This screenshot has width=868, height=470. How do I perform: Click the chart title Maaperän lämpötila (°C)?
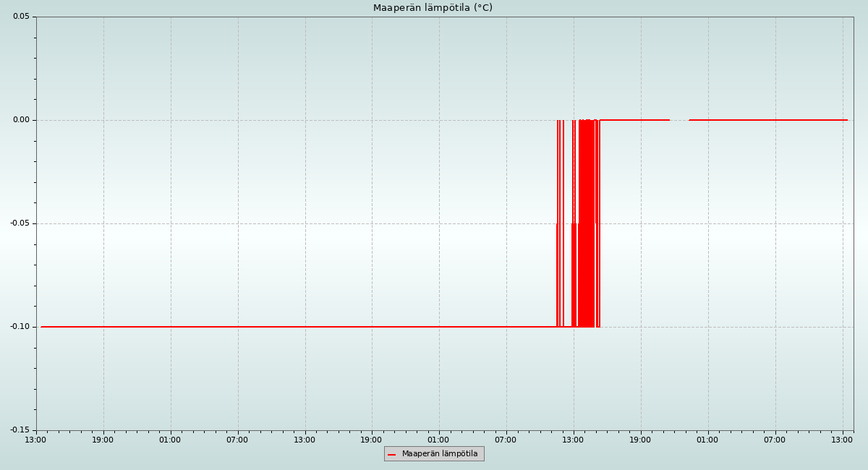433,8
